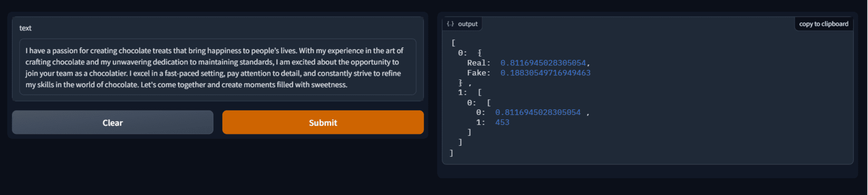Select the Fake score value 0.18830549716949463
This screenshot has height=195, width=868.
click(545, 73)
